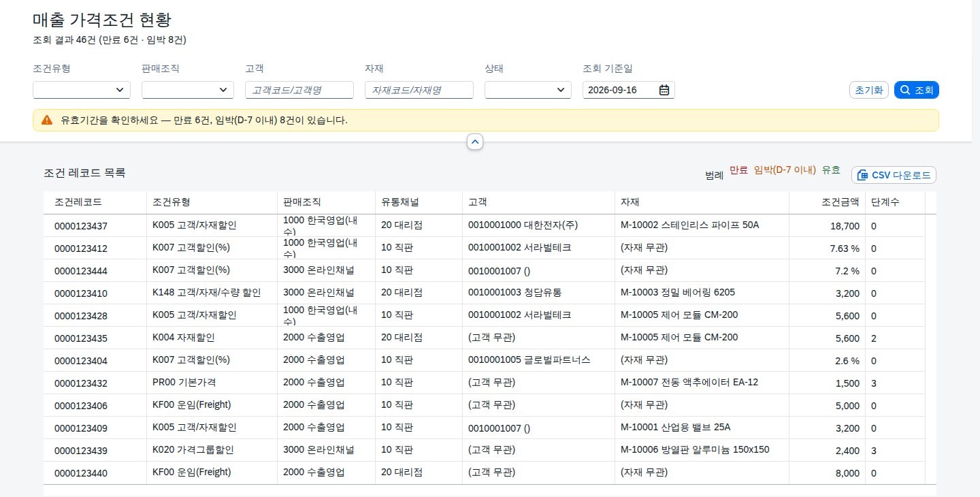Click the 조회 search button
Image resolution: width=980 pixels, height=497 pixels.
tap(917, 90)
